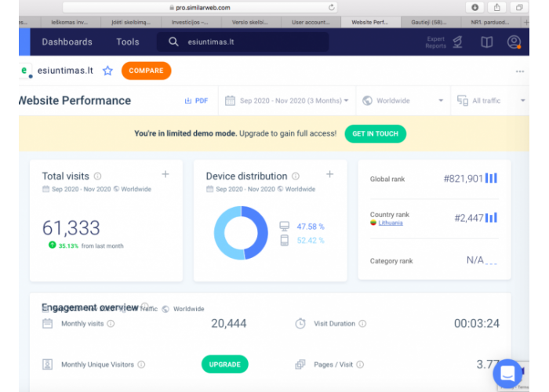Click Device distribution info icon
Image resolution: width=549 pixels, height=392 pixels.
pyautogui.click(x=296, y=176)
